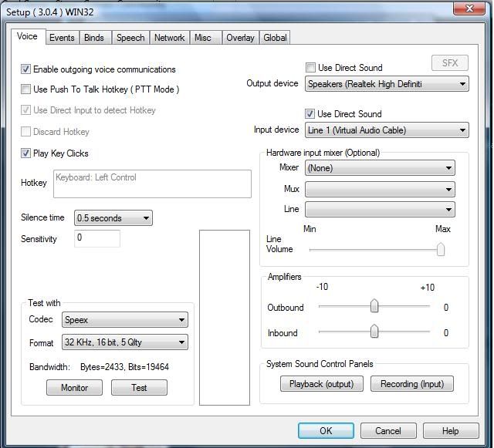Disable outgoing voice communications checkbox
The image size is (494, 448).
tap(26, 69)
